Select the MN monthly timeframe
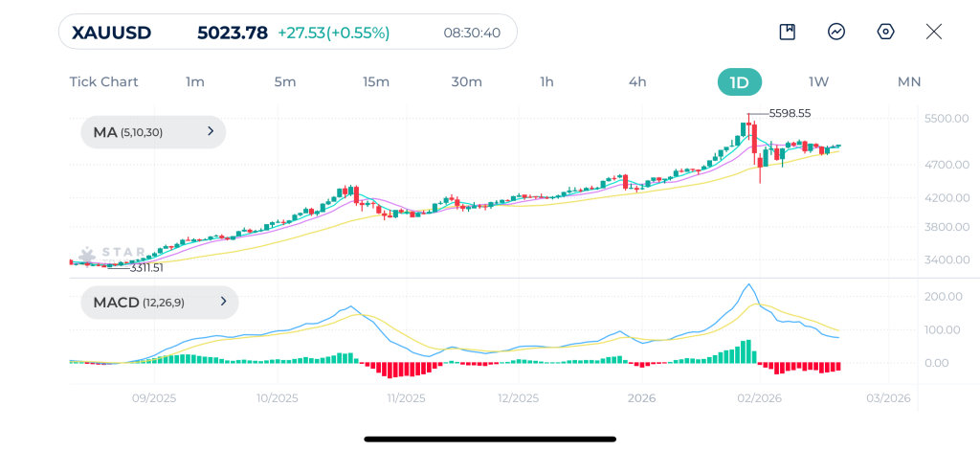 [909, 82]
